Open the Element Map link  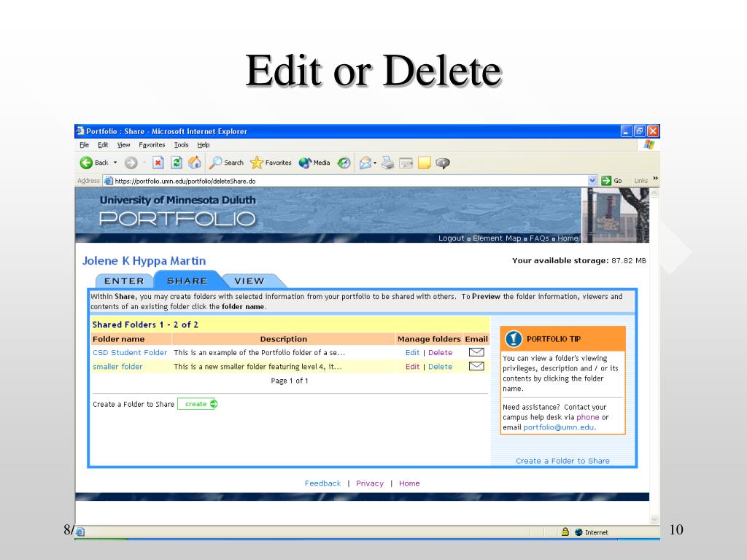tap(497, 238)
